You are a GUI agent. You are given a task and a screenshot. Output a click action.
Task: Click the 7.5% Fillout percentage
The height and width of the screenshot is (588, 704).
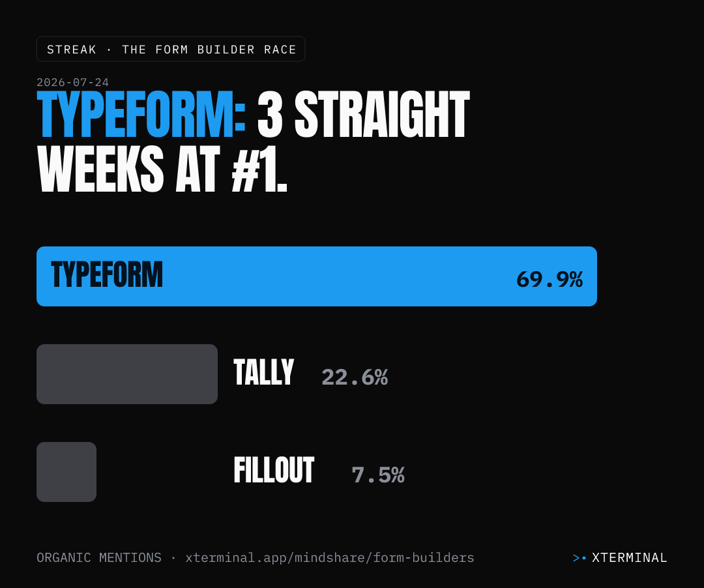[x=378, y=475]
